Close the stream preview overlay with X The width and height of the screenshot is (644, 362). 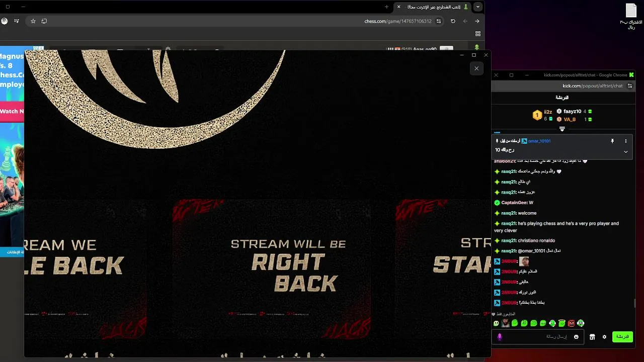476,68
